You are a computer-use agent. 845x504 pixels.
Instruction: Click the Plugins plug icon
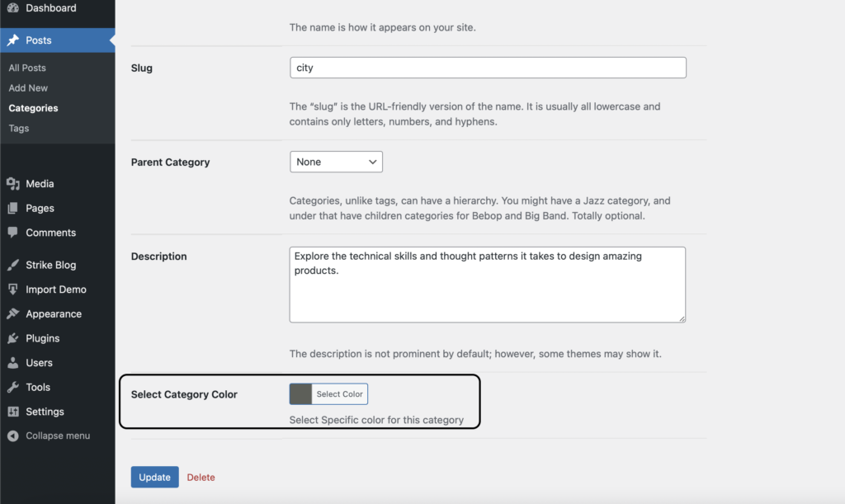point(12,338)
